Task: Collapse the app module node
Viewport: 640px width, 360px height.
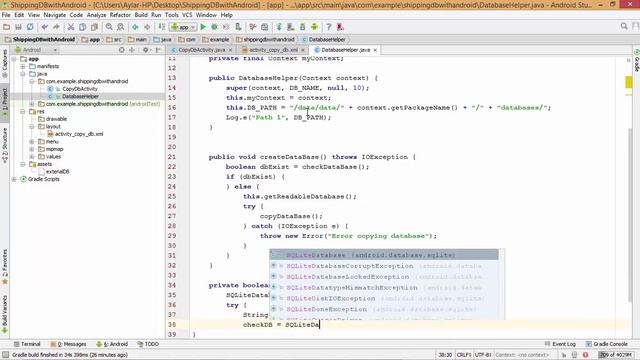Action: [x=14, y=59]
